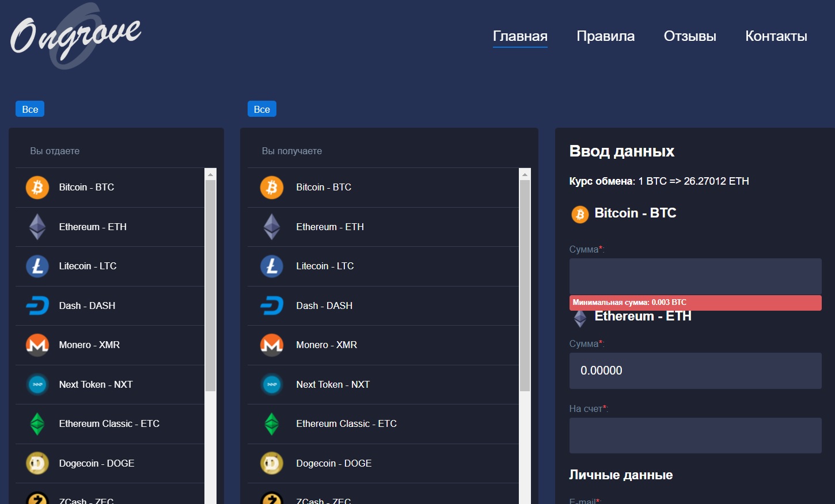This screenshot has height=504, width=835.
Task: Click Dash icon in 'Вы отдаете' list
Action: [x=37, y=306]
